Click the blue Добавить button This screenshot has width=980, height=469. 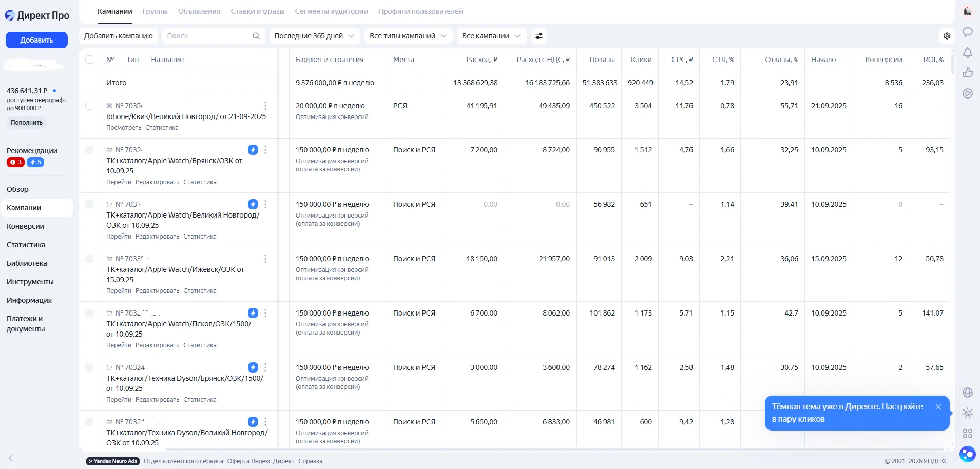[x=36, y=40]
